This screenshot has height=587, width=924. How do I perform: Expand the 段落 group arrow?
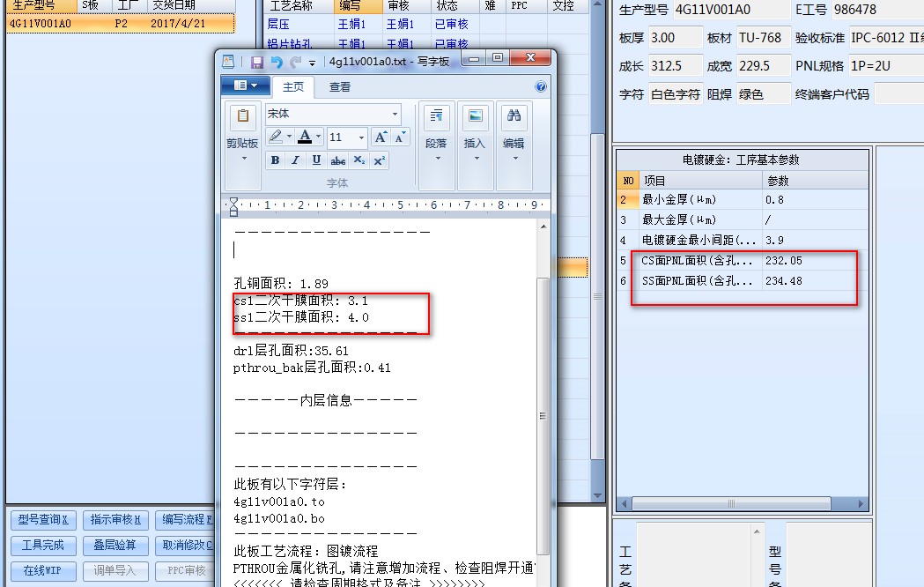[438, 159]
